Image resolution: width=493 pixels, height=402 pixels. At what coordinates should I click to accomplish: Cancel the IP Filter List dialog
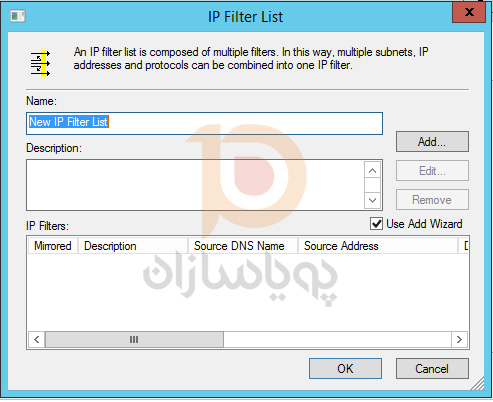(432, 368)
